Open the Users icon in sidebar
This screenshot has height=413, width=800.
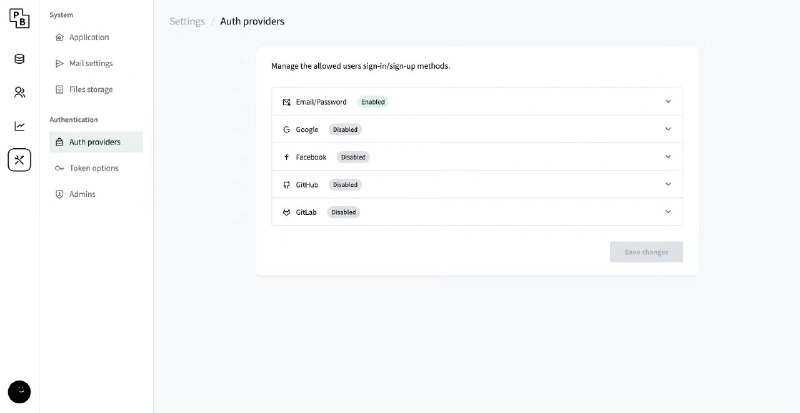tap(19, 92)
